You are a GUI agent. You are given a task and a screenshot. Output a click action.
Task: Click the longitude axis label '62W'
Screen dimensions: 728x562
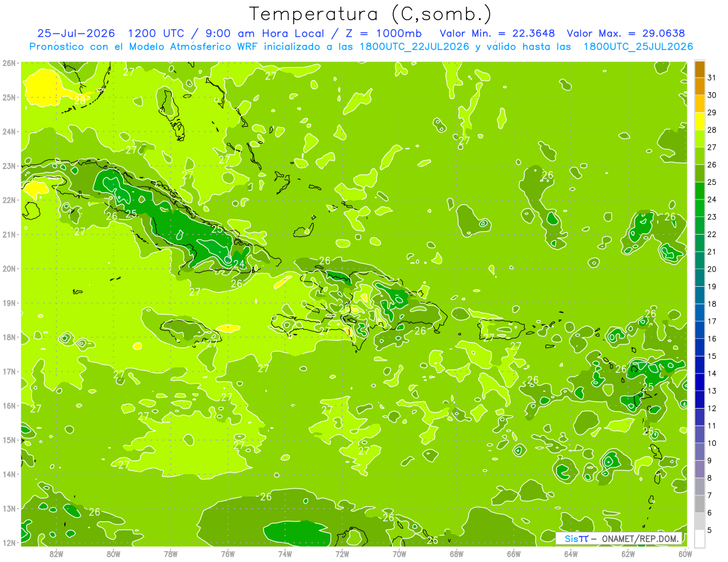coord(628,554)
